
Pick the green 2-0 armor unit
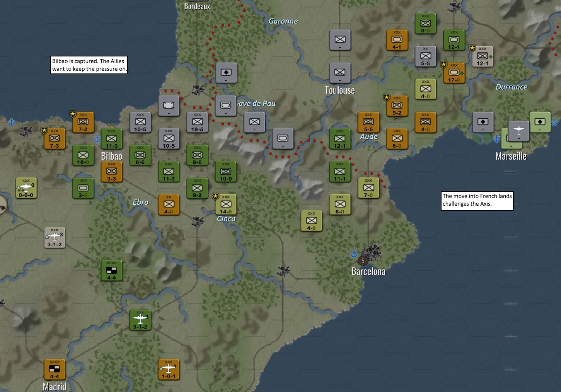click(83, 188)
